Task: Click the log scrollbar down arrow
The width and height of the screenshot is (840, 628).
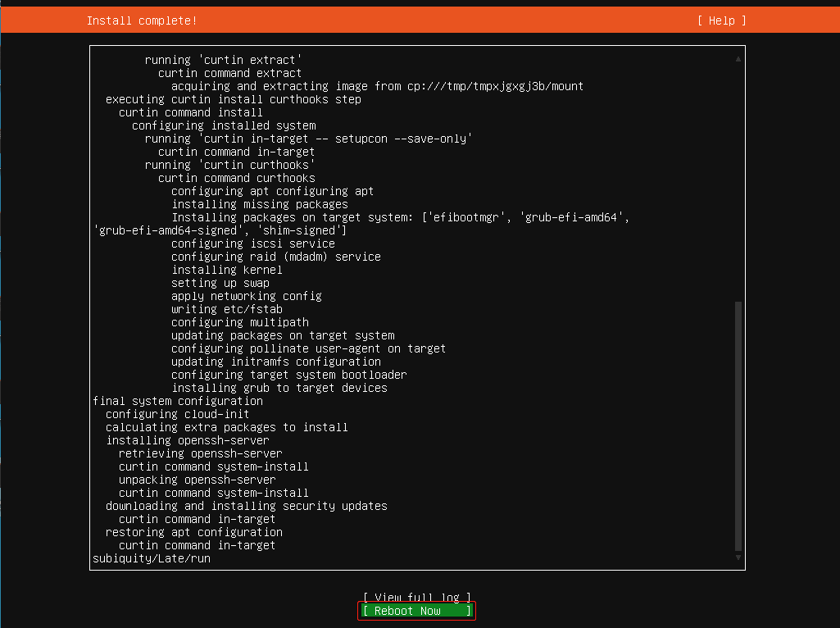Action: 738,557
